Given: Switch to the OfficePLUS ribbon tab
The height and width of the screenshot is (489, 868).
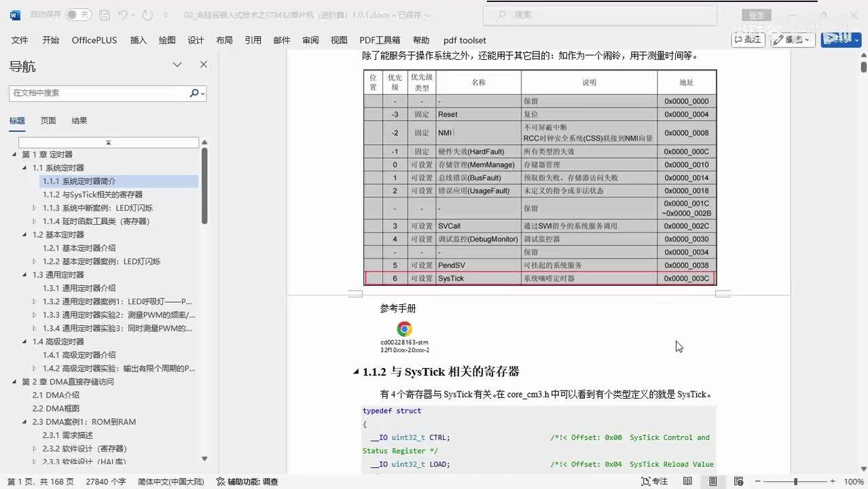Looking at the screenshot, I should tap(94, 40).
